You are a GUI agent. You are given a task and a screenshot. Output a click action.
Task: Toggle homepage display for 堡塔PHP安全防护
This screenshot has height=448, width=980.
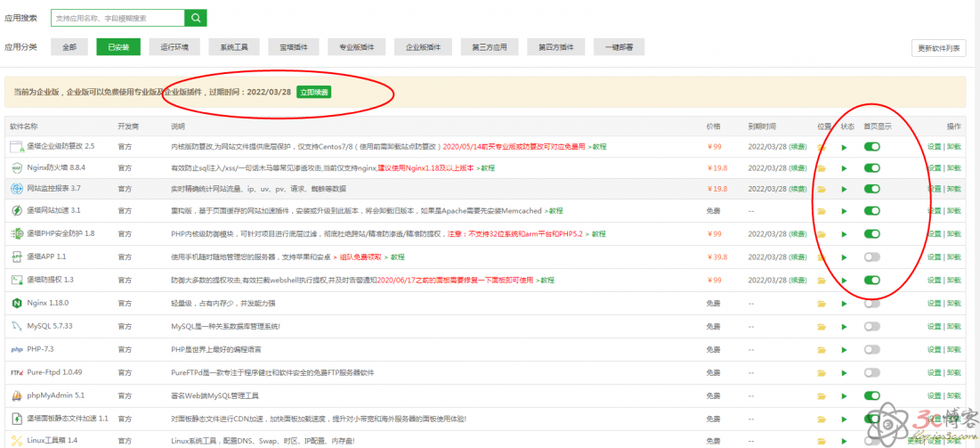[872, 233]
